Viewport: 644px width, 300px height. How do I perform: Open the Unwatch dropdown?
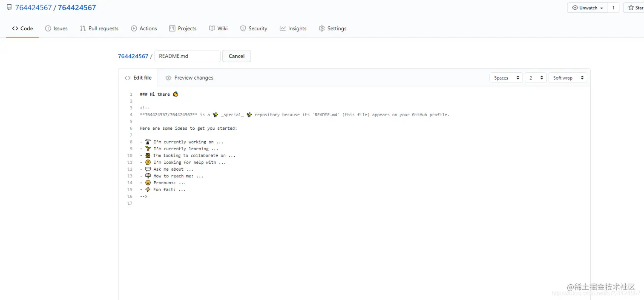[587, 8]
